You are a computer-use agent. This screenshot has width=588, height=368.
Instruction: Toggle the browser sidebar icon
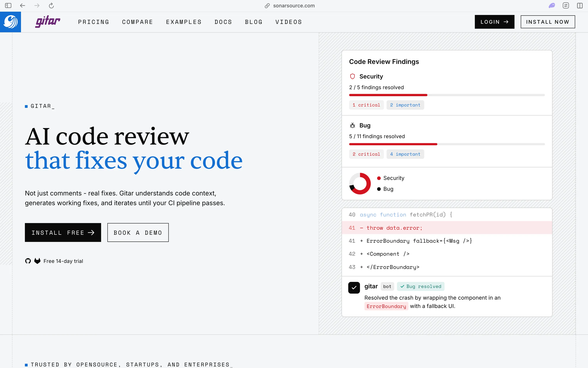tap(8, 6)
